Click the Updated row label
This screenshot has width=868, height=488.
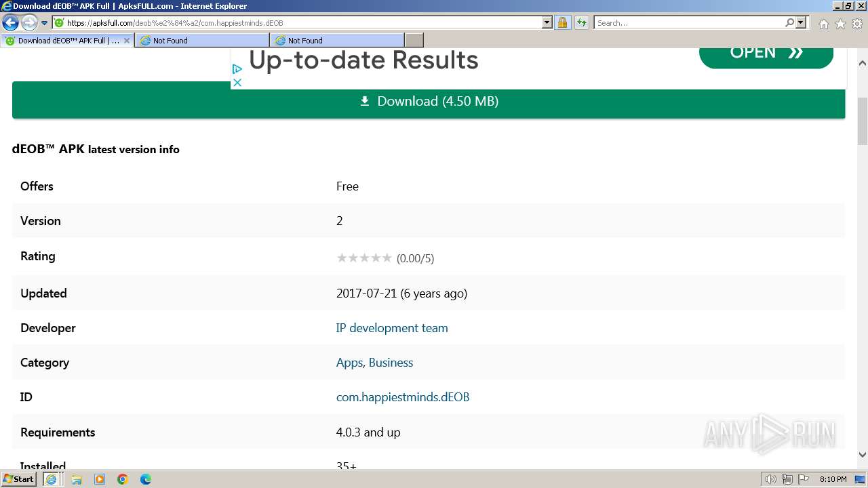tap(43, 293)
